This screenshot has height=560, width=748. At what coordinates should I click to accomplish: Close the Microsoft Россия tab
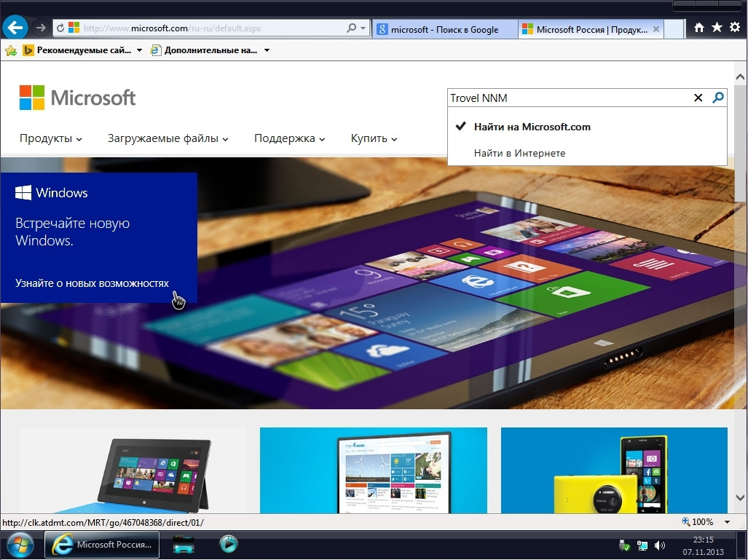point(656,30)
